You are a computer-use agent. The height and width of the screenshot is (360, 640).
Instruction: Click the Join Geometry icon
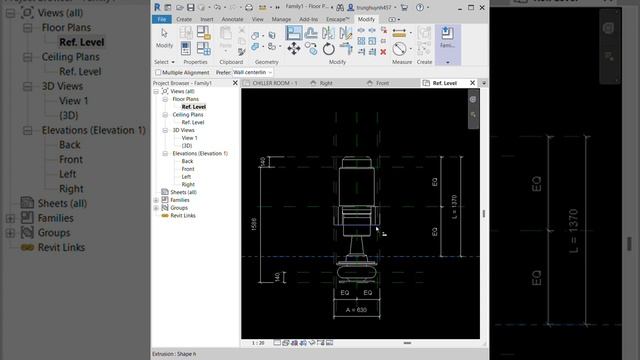click(x=255, y=47)
